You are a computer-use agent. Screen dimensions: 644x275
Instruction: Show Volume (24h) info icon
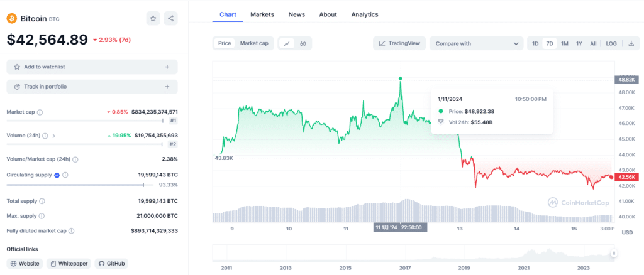[45, 136]
